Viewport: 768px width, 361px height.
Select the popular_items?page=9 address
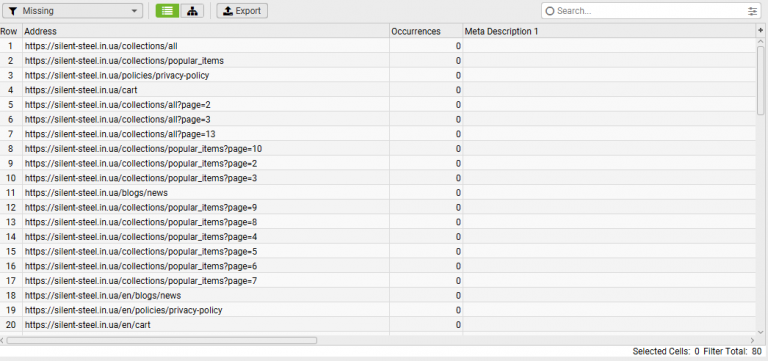141,208
